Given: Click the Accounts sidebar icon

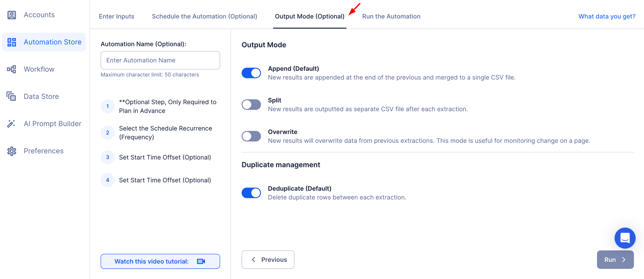Looking at the screenshot, I should 12,15.
